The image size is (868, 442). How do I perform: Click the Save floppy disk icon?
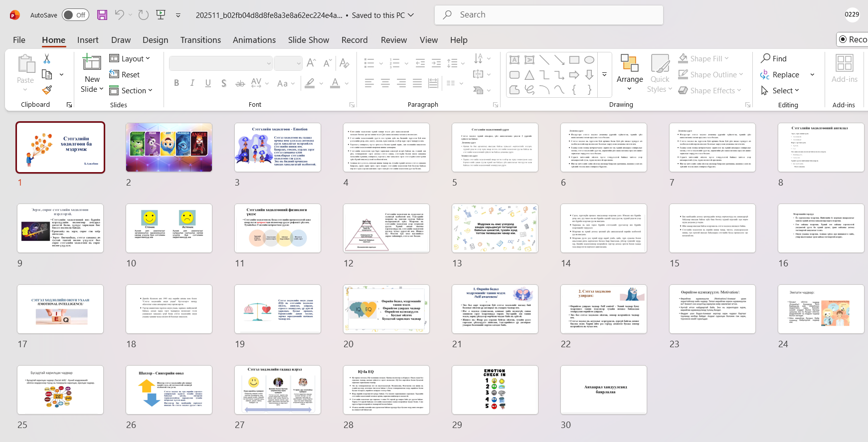pos(102,15)
